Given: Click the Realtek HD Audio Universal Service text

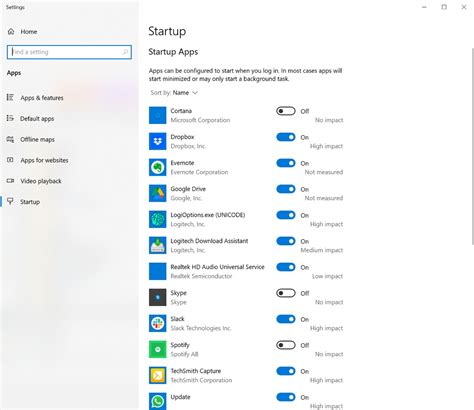Looking at the screenshot, I should tap(217, 267).
